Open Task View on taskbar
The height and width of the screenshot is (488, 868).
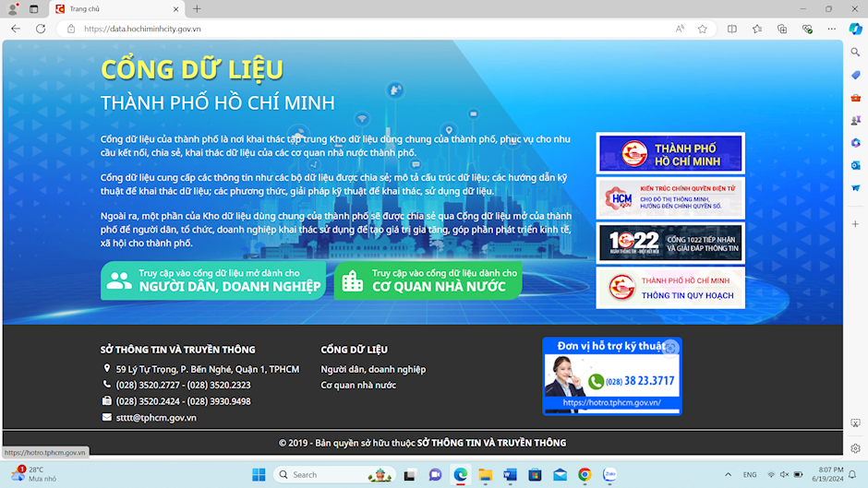click(x=410, y=475)
